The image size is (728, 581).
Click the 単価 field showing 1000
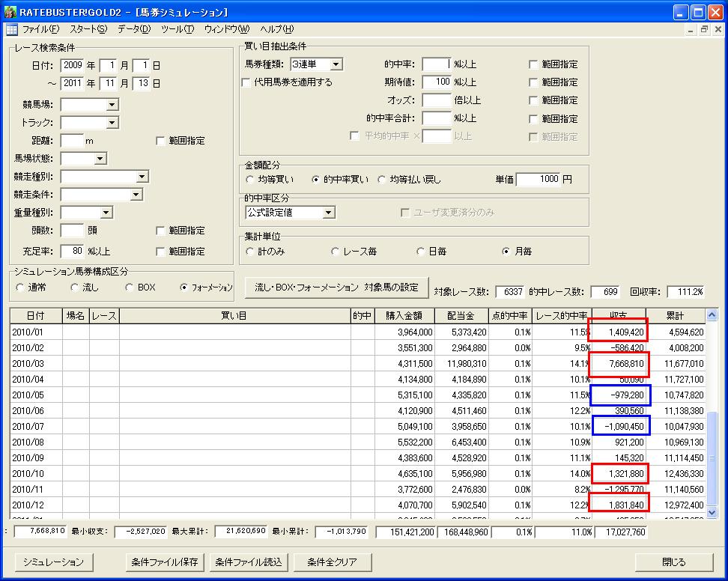[538, 179]
